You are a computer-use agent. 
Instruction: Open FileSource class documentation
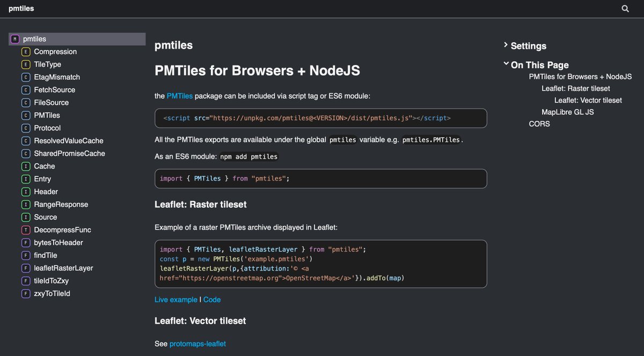(x=52, y=103)
